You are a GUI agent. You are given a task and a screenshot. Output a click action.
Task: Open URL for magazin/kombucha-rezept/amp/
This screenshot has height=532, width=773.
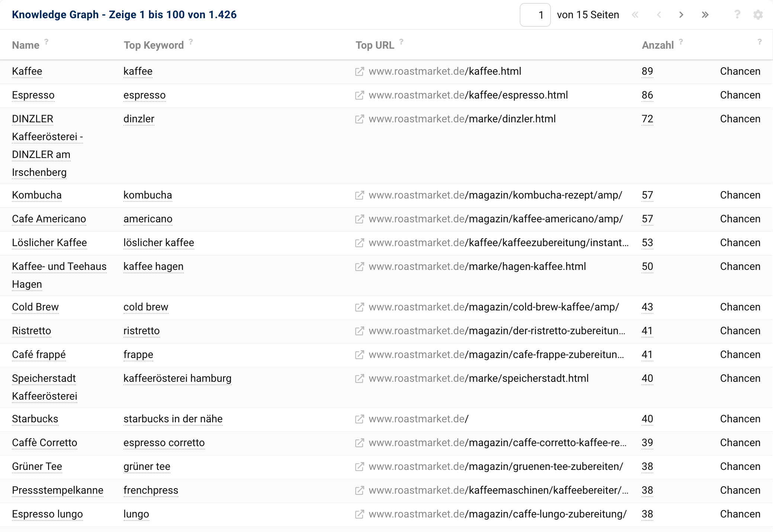click(495, 195)
